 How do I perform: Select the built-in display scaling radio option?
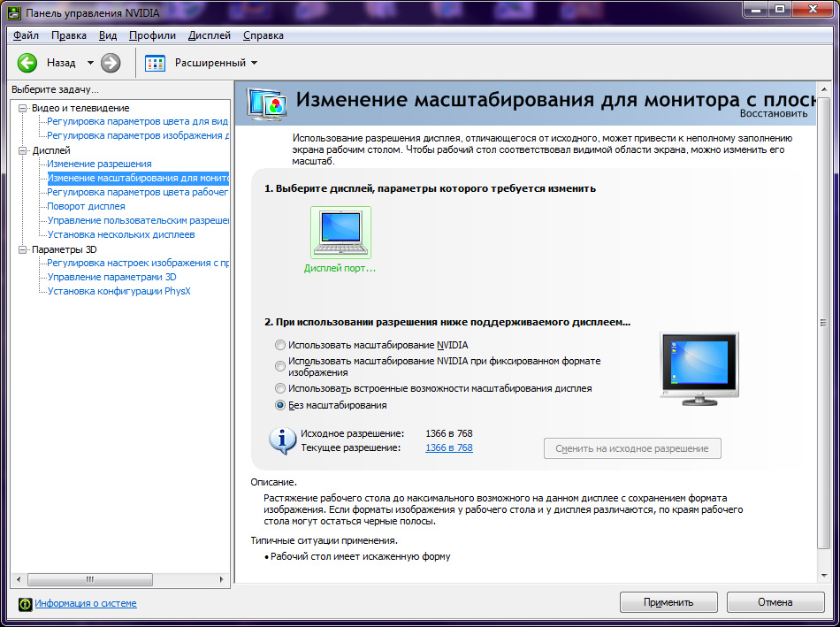coord(280,388)
